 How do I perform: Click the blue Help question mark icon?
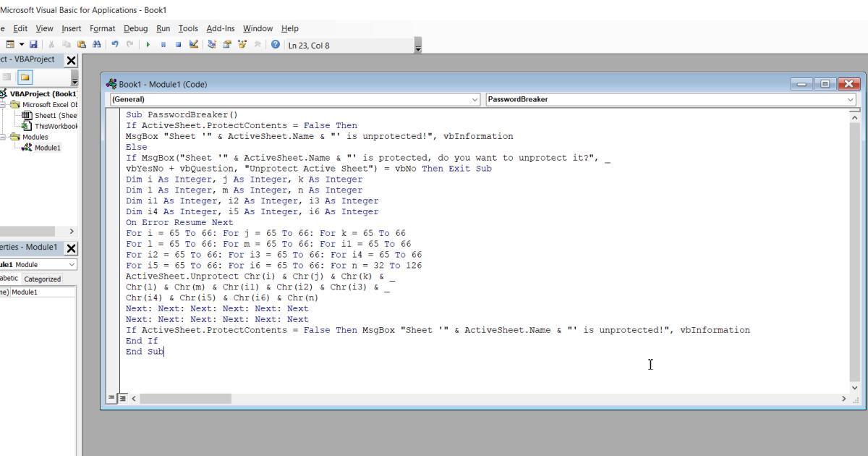[276, 45]
